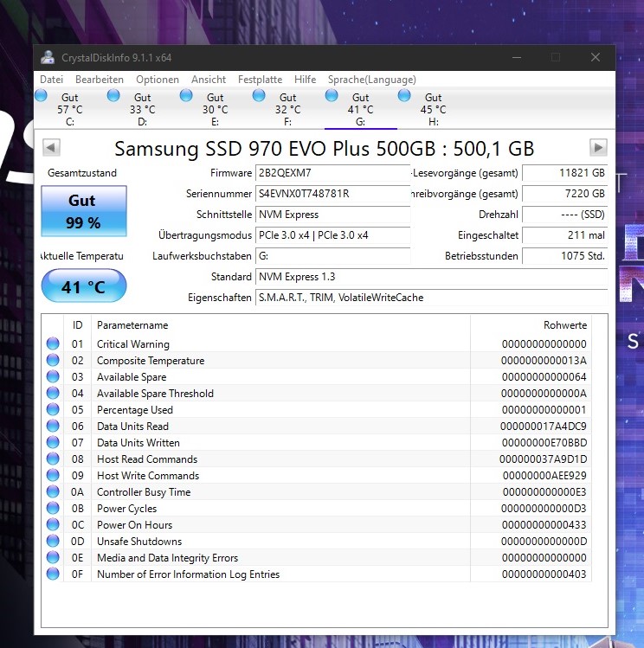Image resolution: width=644 pixels, height=648 pixels.
Task: Click the Rohwerte column header
Action: point(531,325)
